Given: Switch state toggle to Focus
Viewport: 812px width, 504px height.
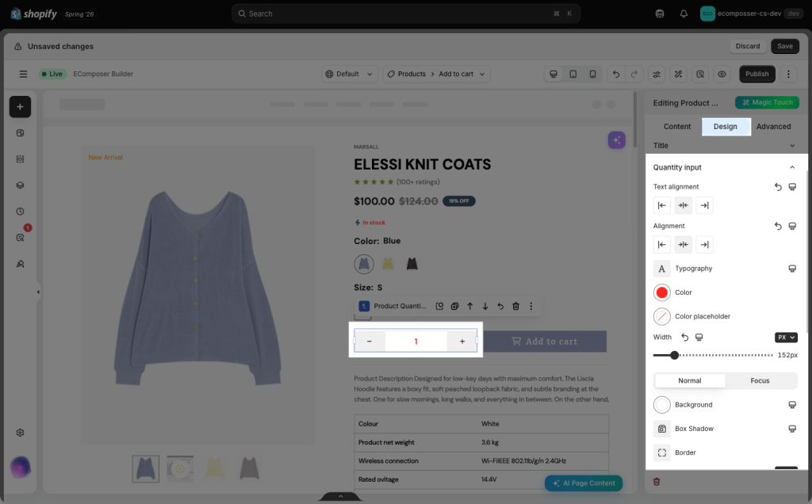Looking at the screenshot, I should tap(760, 381).
